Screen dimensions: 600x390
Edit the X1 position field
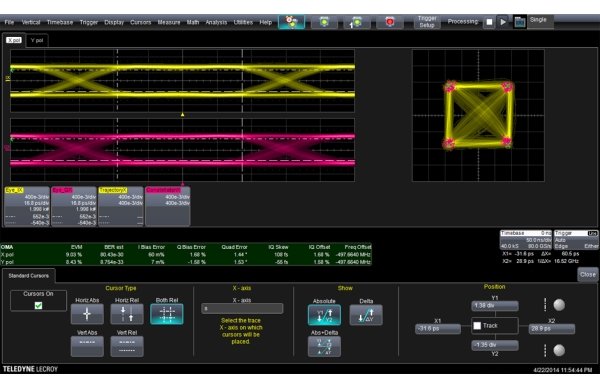pyautogui.click(x=438, y=329)
